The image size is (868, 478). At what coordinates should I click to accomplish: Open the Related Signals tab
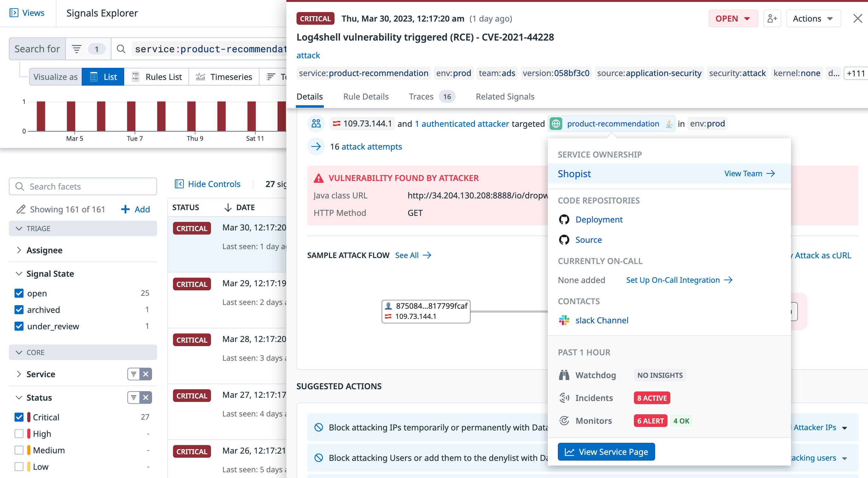tap(505, 96)
